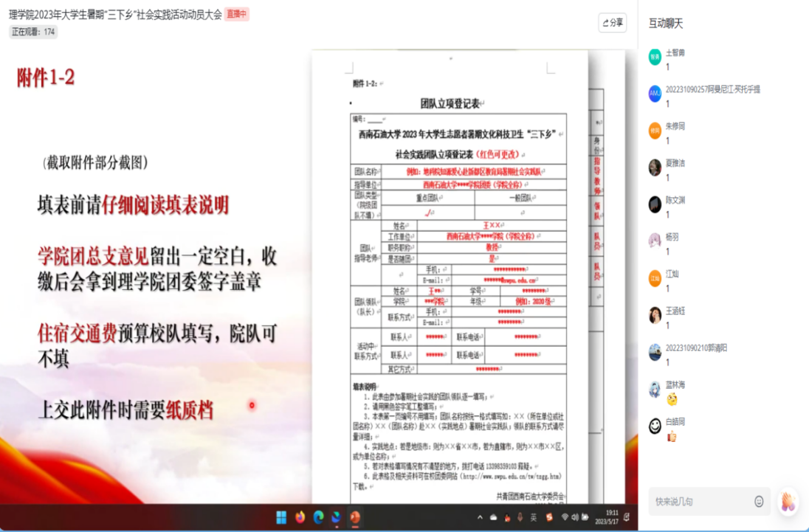
Task: Expand the system tray hidden icons arrow
Action: [481, 517]
